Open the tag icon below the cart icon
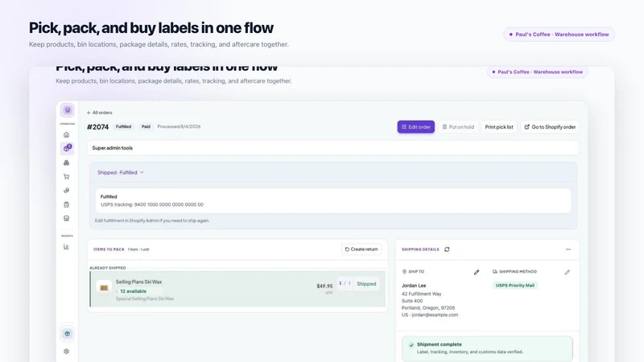This screenshot has width=644, height=362. 66,191
